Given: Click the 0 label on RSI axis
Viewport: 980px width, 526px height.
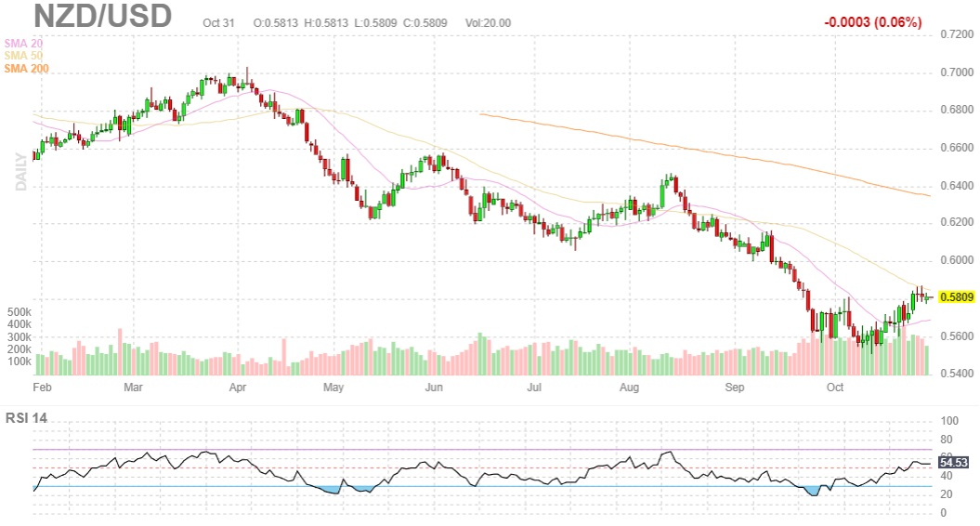Looking at the screenshot, I should [x=944, y=513].
